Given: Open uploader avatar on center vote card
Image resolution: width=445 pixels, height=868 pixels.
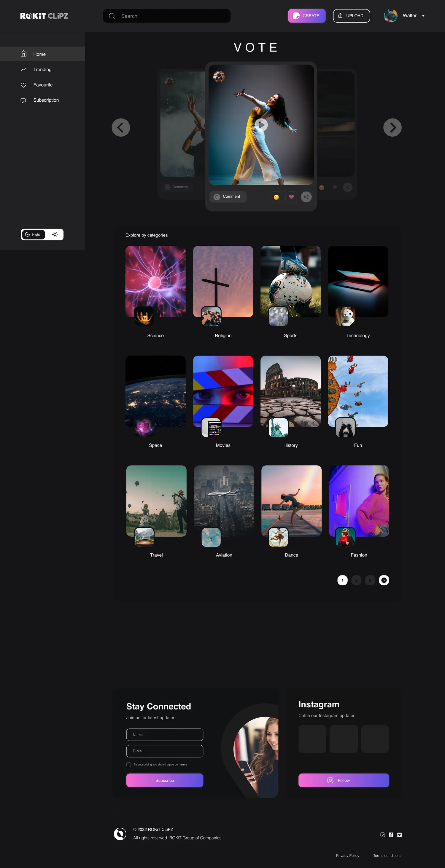Looking at the screenshot, I should 219,76.
